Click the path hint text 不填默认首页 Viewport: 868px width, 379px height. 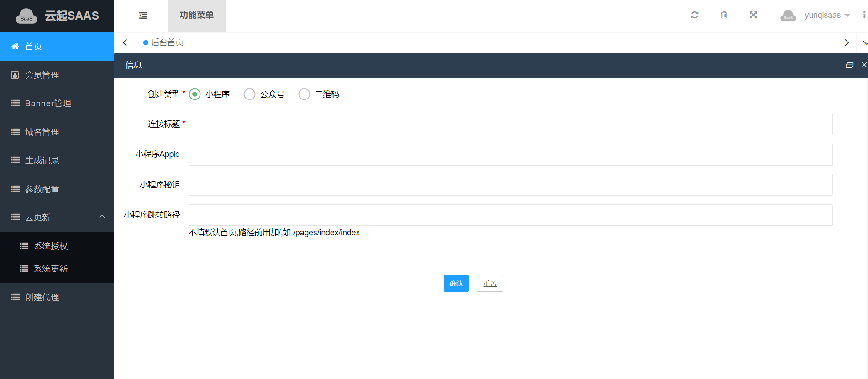[274, 233]
